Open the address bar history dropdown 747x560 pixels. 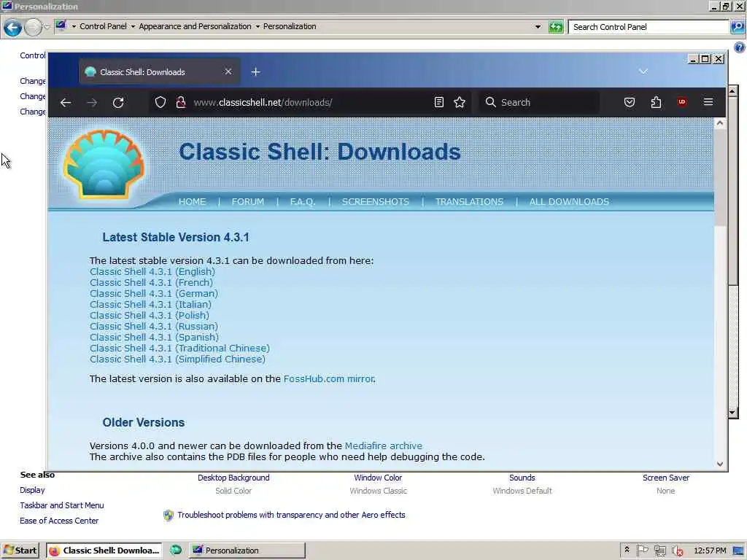click(538, 27)
